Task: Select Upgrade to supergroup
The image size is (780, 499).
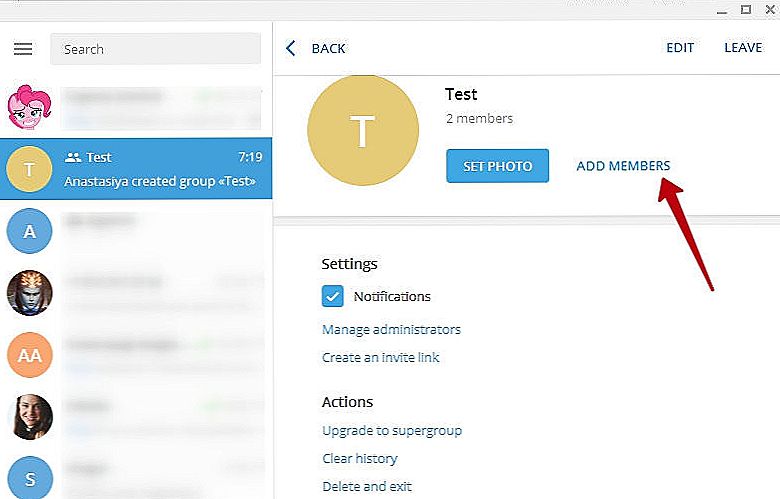Action: click(x=391, y=430)
